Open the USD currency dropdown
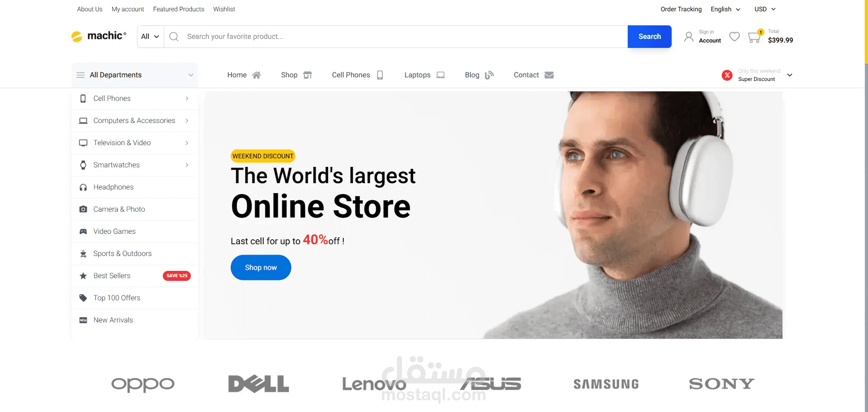The width and height of the screenshot is (868, 412). [x=765, y=9]
